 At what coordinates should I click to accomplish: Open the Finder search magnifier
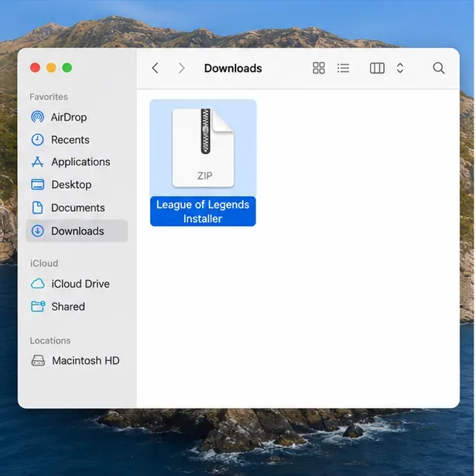(439, 68)
